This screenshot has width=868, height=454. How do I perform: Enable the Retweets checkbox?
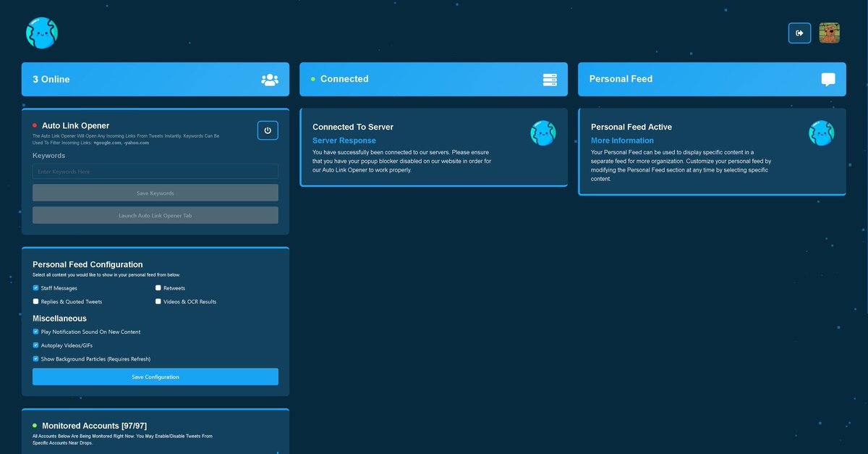click(158, 288)
